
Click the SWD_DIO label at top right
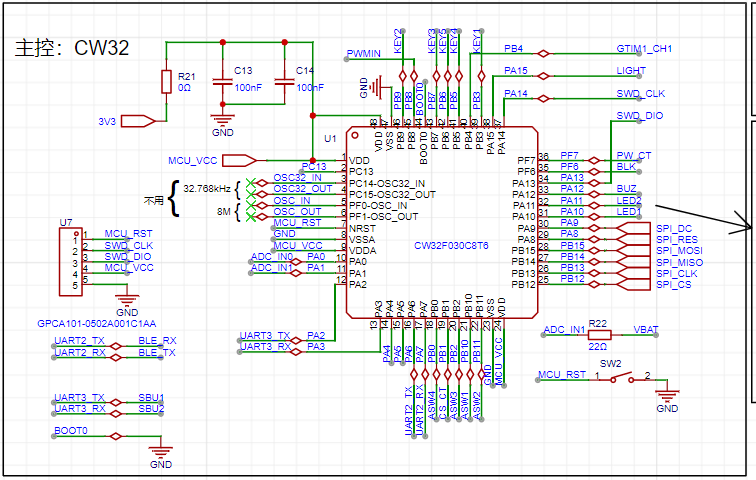click(639, 116)
